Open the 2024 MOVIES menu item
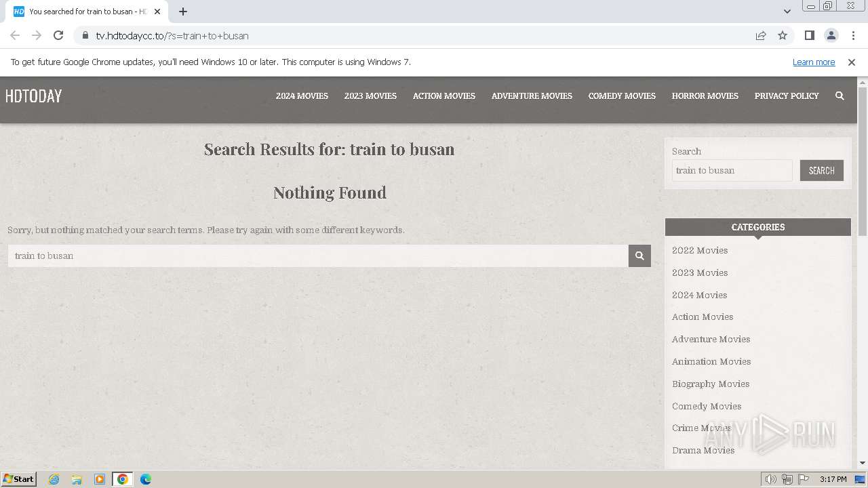This screenshot has width=868, height=488. coord(302,96)
